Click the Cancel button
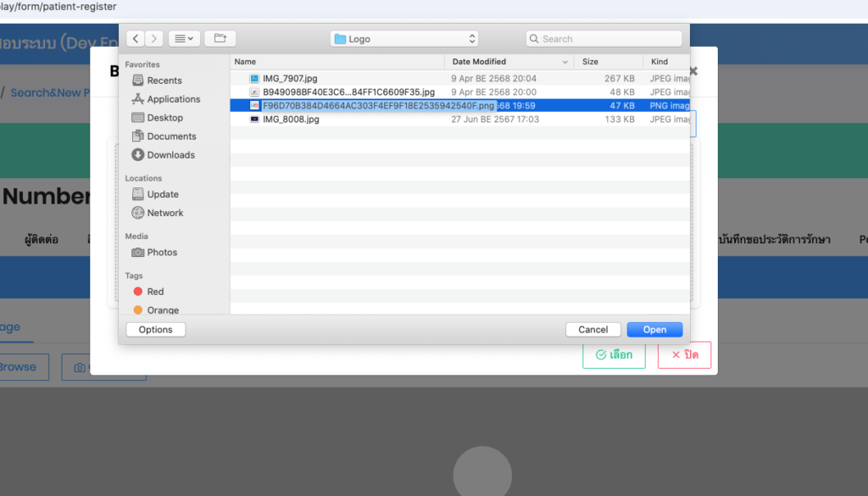 click(x=593, y=330)
